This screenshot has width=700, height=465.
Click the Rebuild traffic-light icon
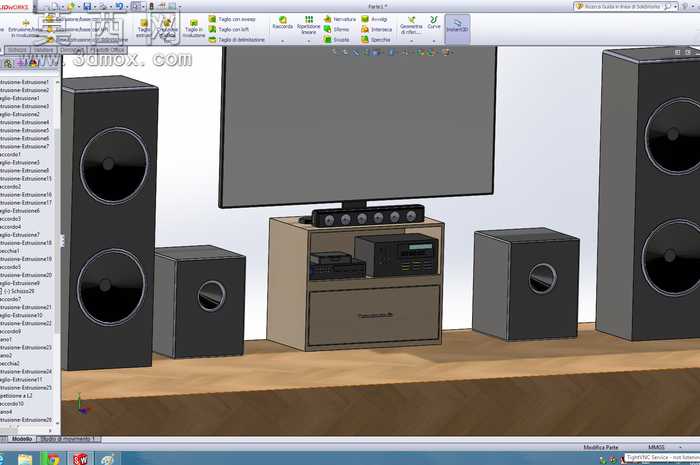pos(151,6)
